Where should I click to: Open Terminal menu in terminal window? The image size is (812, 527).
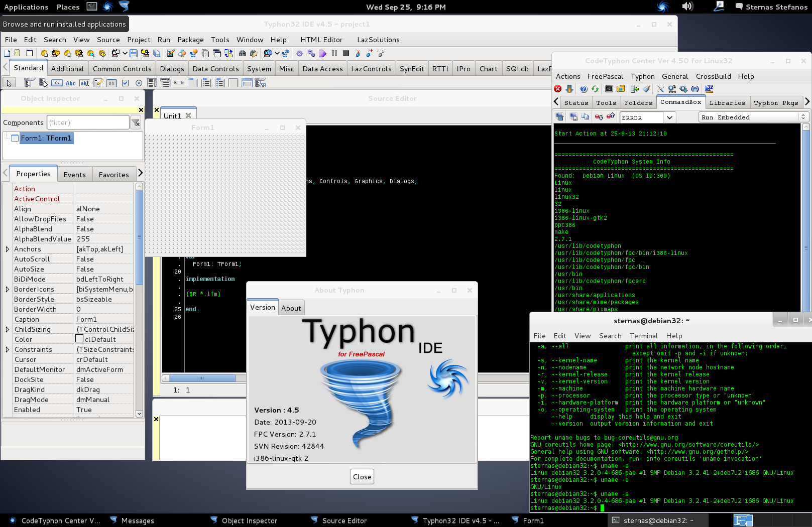coord(644,336)
